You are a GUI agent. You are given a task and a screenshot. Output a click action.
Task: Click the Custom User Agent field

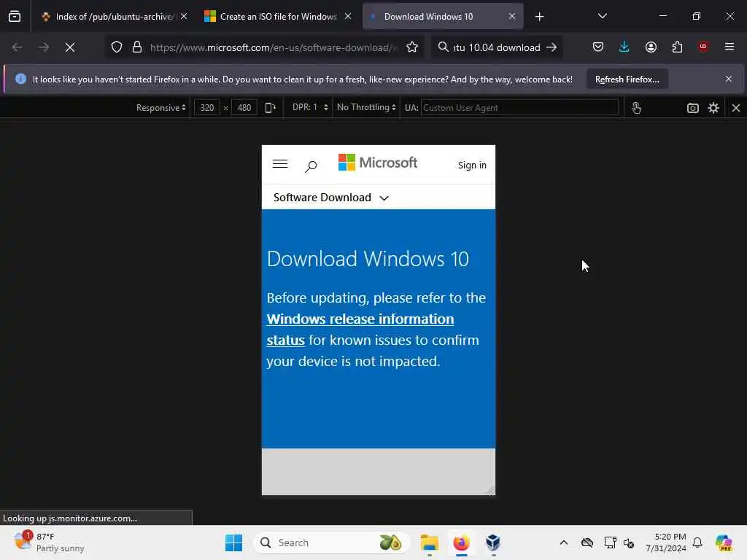pos(519,108)
